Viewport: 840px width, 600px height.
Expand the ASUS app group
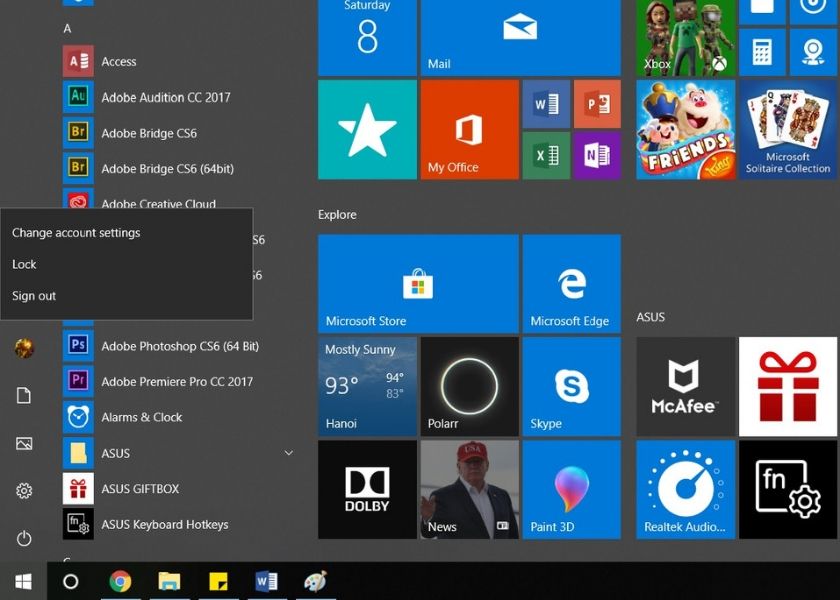pos(288,453)
